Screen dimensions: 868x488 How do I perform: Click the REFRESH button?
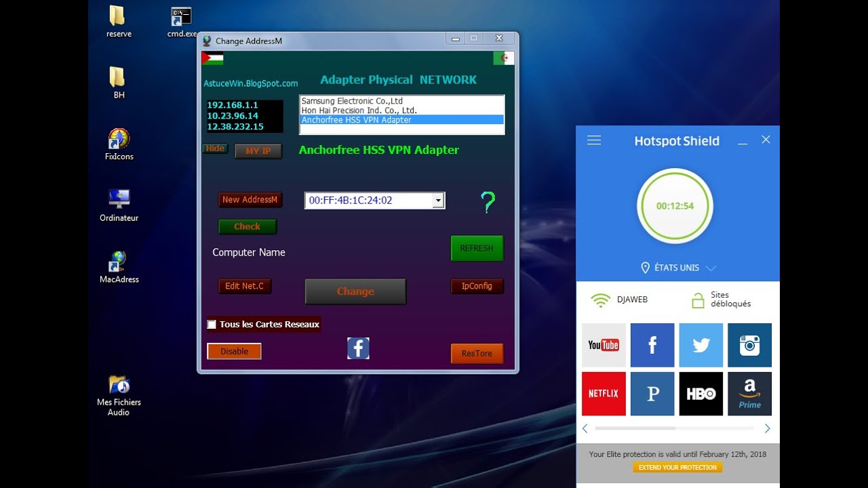click(477, 249)
